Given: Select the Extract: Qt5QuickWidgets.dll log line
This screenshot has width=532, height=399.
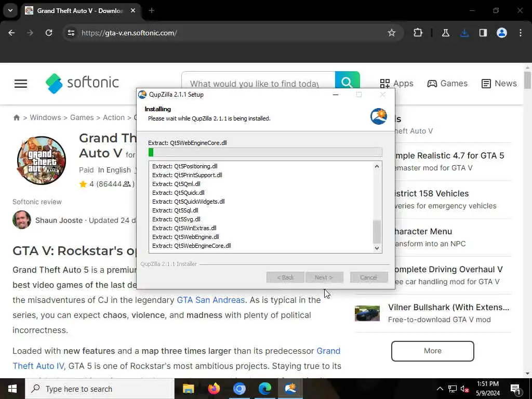Looking at the screenshot, I should tap(189, 202).
